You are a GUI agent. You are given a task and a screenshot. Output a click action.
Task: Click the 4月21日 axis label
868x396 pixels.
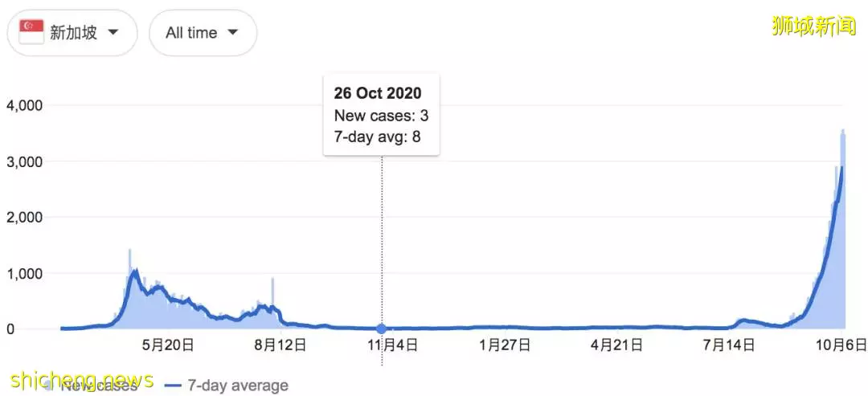(616, 346)
